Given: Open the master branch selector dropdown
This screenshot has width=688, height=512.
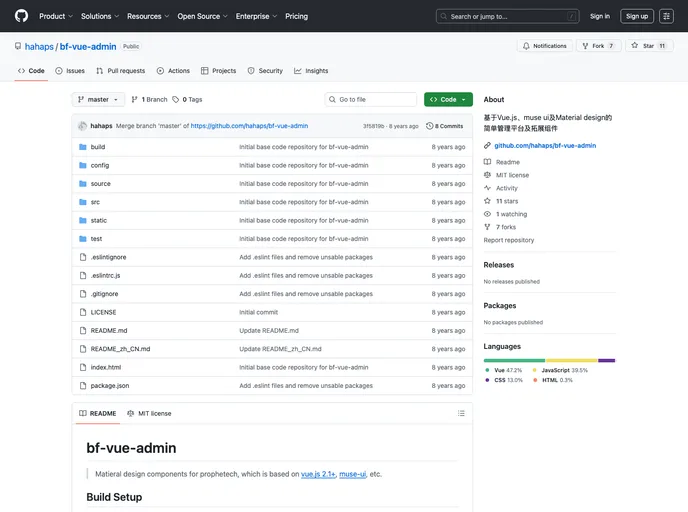Looking at the screenshot, I should point(98,100).
